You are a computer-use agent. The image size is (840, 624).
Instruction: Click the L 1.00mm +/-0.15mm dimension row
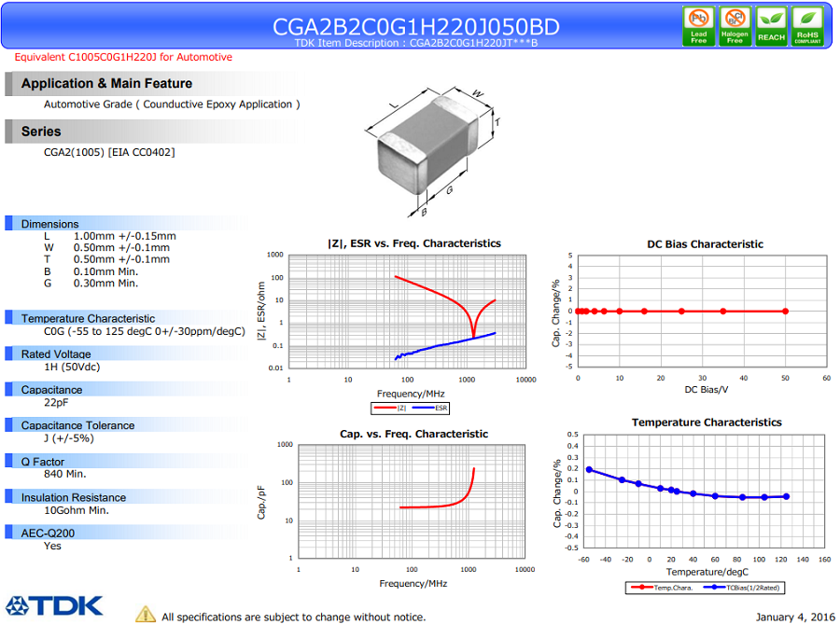[110, 236]
